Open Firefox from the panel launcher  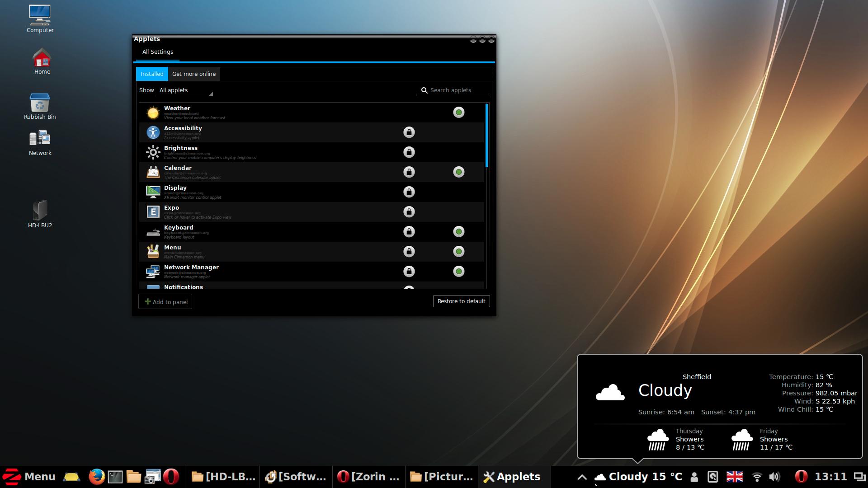click(x=96, y=477)
